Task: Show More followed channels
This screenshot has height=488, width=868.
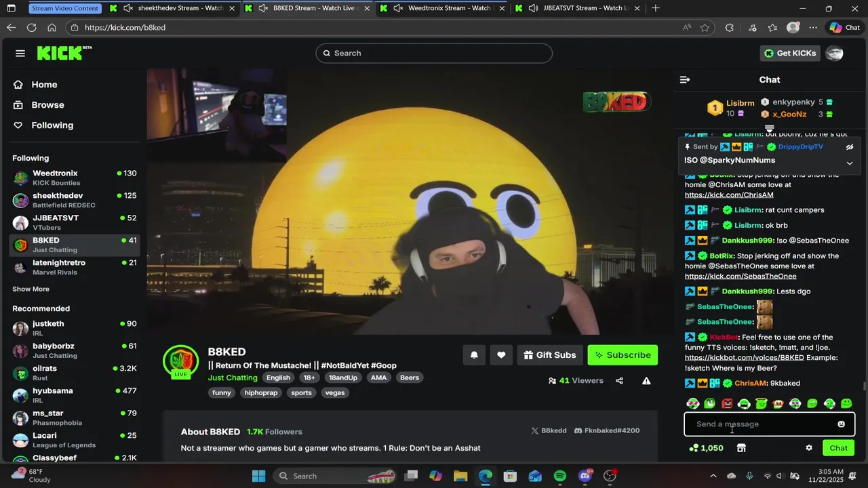Action: (x=31, y=289)
